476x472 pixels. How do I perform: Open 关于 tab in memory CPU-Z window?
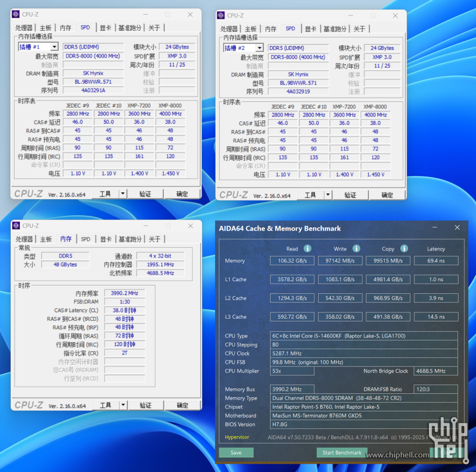(154, 239)
